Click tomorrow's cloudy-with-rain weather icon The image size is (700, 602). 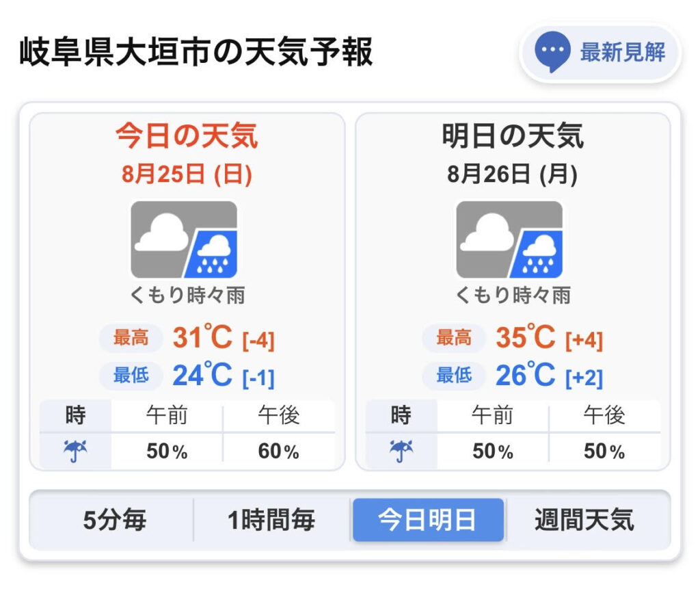[x=509, y=239]
